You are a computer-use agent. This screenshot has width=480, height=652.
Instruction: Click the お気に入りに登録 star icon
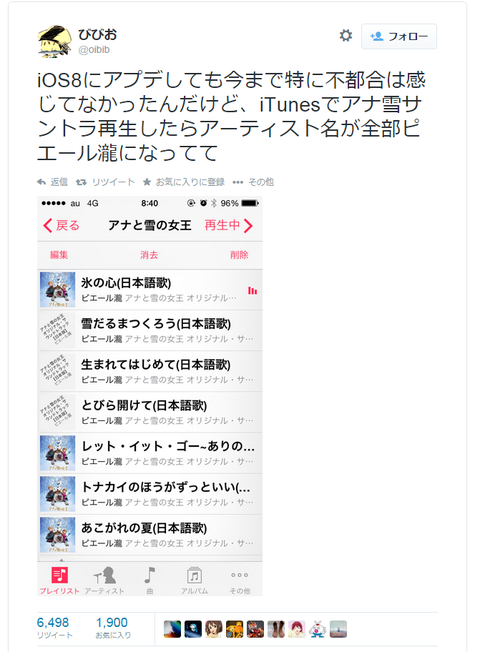(147, 182)
